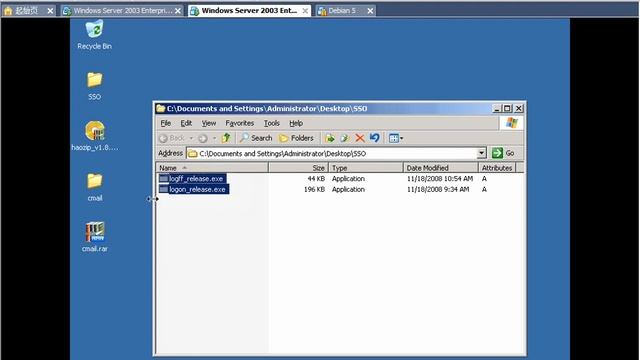The image size is (640, 360).
Task: Click the 196 KB size cell
Action: (314, 189)
